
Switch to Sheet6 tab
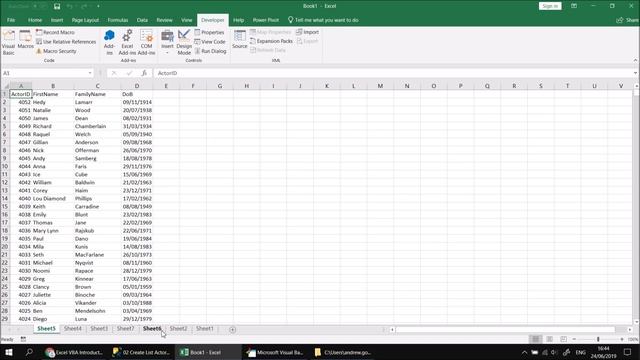click(x=152, y=329)
